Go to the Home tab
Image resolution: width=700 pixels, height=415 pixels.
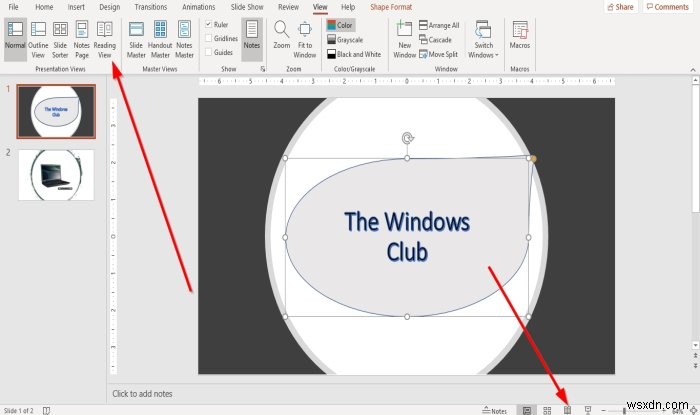44,7
